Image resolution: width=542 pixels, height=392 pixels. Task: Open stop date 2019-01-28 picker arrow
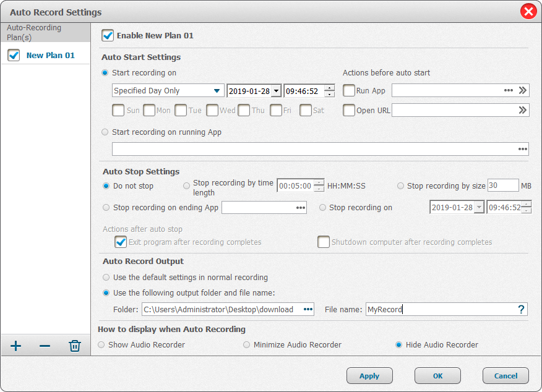[479, 207]
